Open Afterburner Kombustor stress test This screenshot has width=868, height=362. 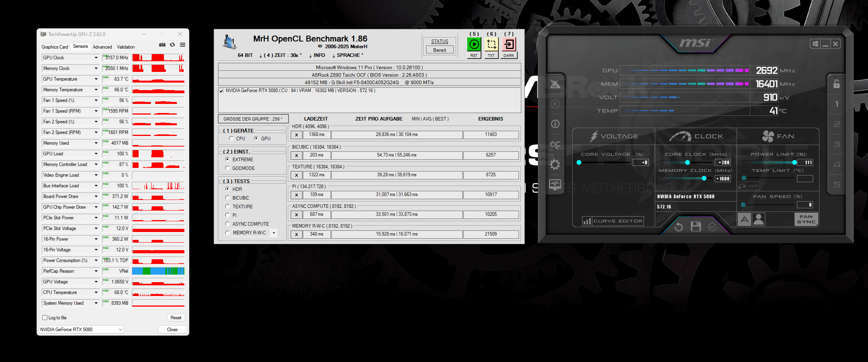point(555,104)
